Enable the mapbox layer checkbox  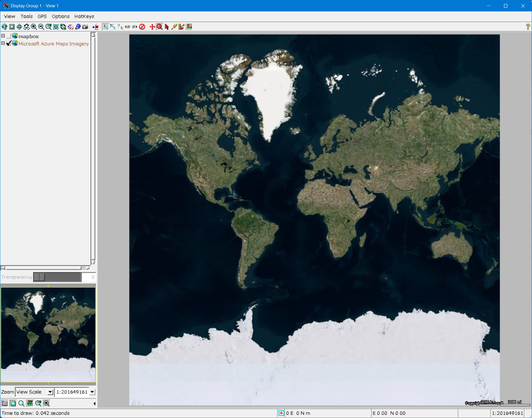click(x=9, y=36)
